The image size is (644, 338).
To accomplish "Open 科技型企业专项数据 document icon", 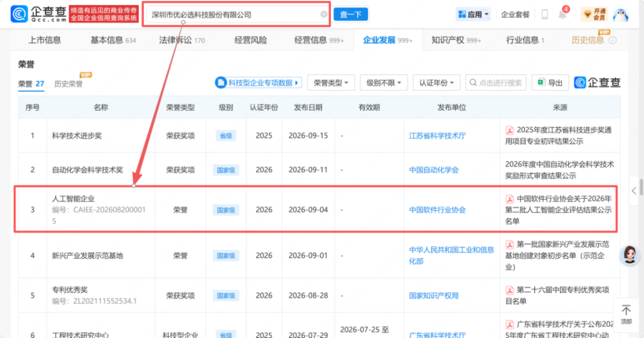I will click(221, 82).
